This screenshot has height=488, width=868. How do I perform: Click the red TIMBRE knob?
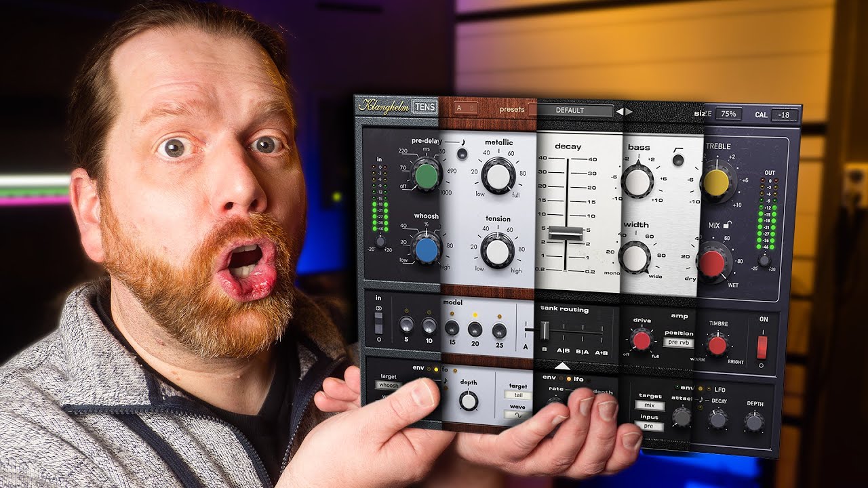(717, 345)
